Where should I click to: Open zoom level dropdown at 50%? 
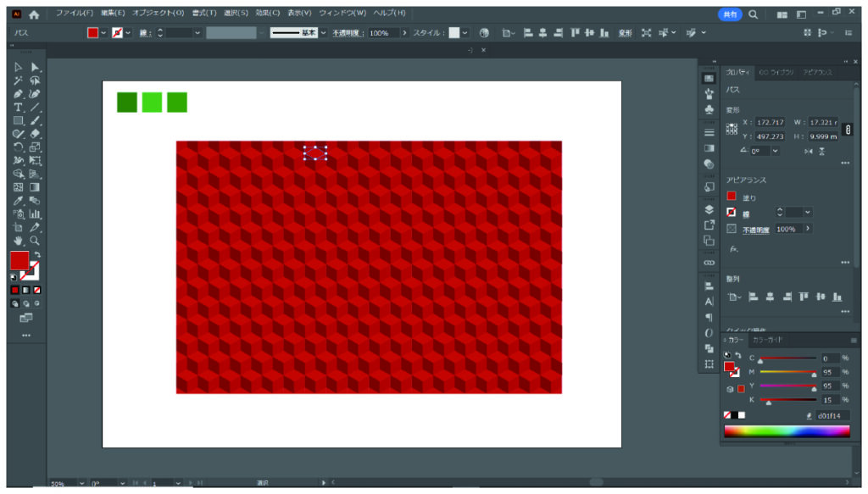(82, 484)
